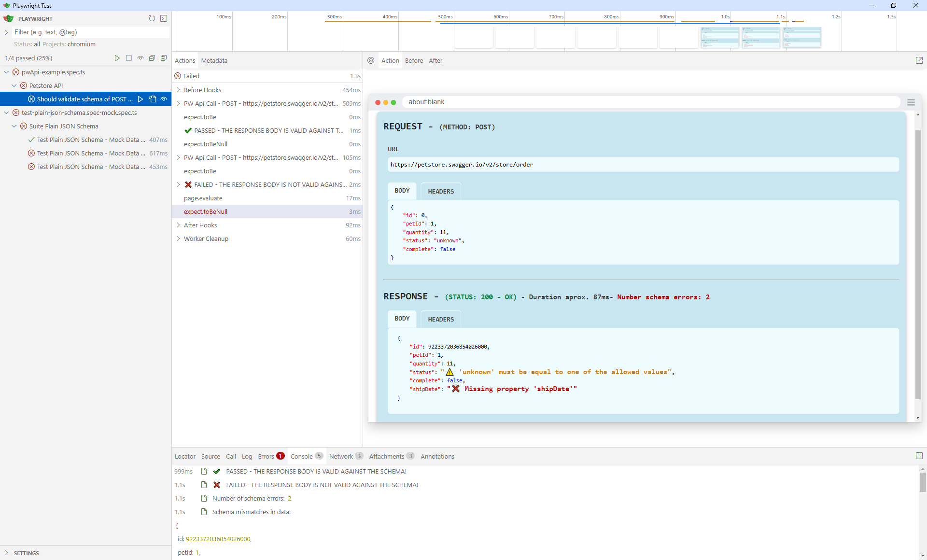The height and width of the screenshot is (560, 927).
Task: Expand the Before Hooks action
Action: [x=178, y=90]
